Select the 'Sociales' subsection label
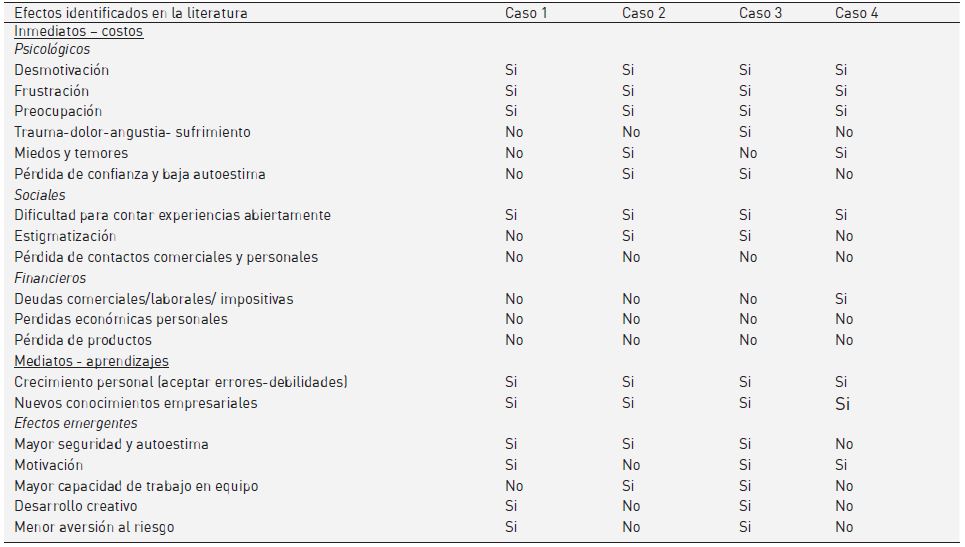Image resolution: width=965 pixels, height=547 pixels. click(x=40, y=194)
